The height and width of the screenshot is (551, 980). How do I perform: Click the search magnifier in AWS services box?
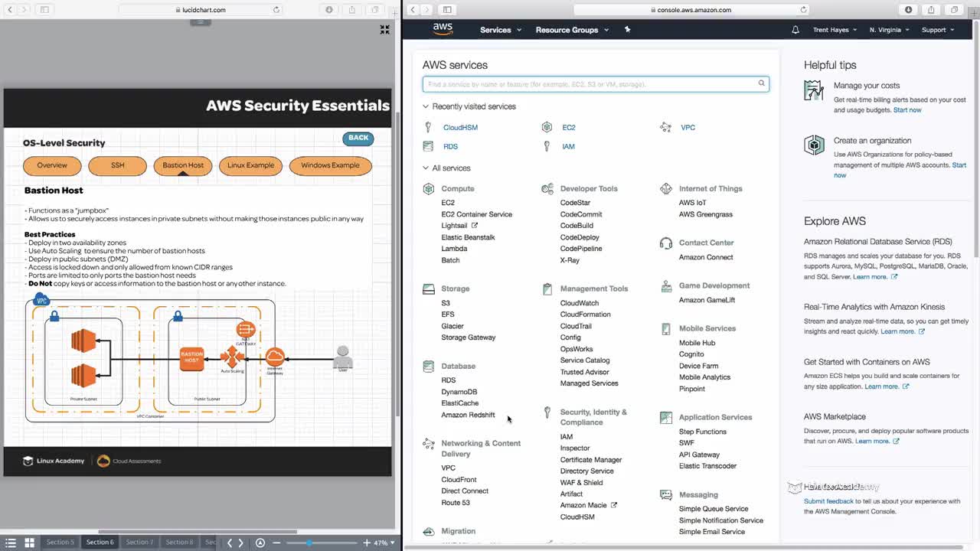761,83
